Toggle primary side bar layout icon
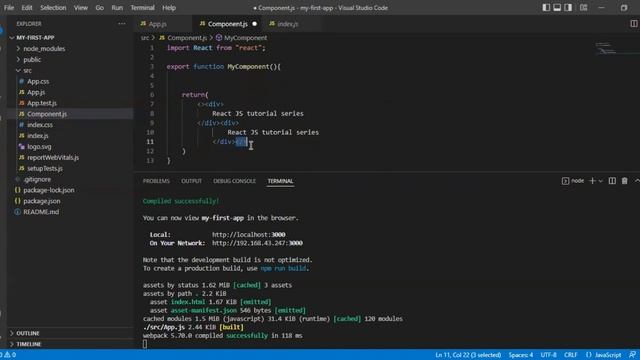The height and width of the screenshot is (360, 640). point(546,8)
